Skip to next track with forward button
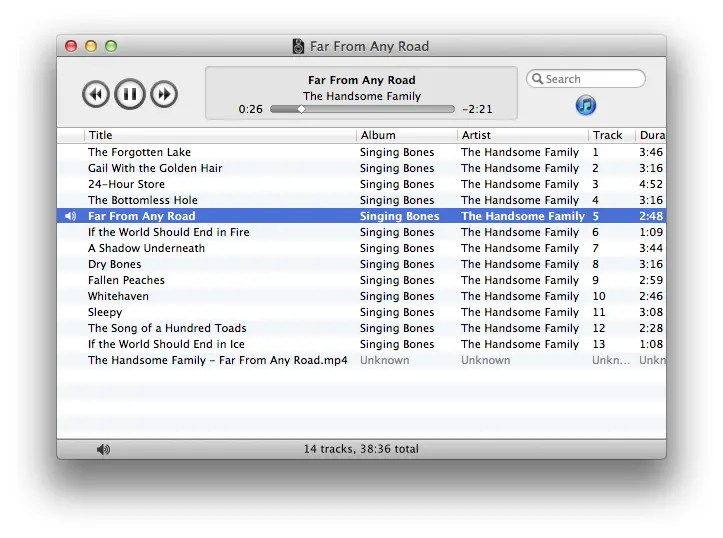This screenshot has width=723, height=538. 164,94
